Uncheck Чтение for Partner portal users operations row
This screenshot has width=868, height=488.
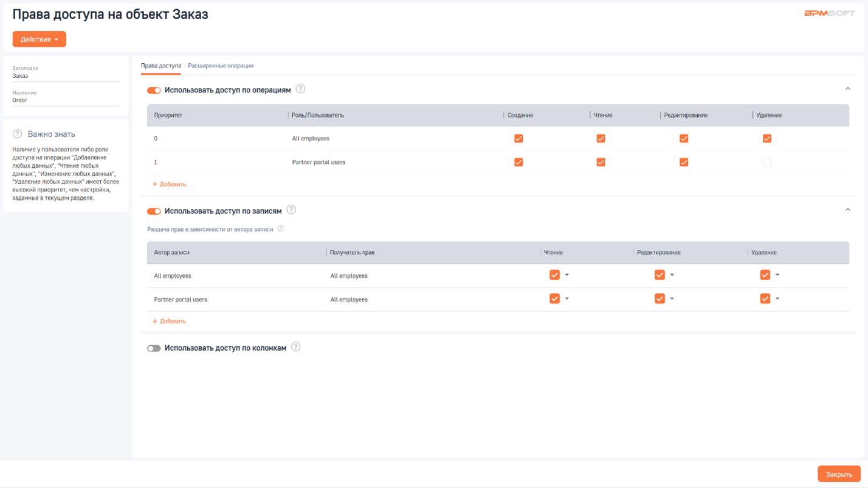601,162
